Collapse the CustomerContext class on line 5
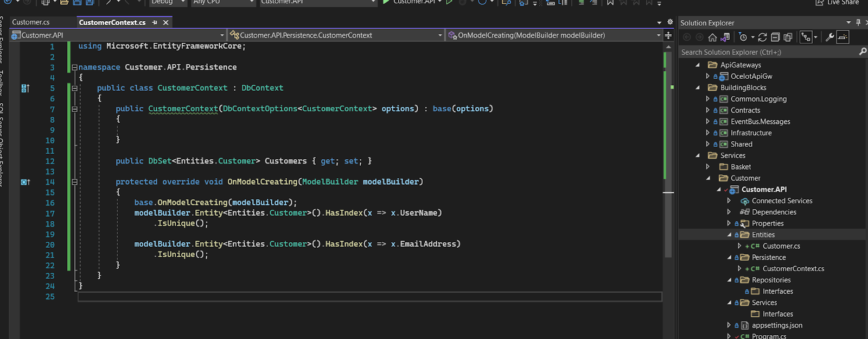The height and width of the screenshot is (339, 868). coord(74,88)
